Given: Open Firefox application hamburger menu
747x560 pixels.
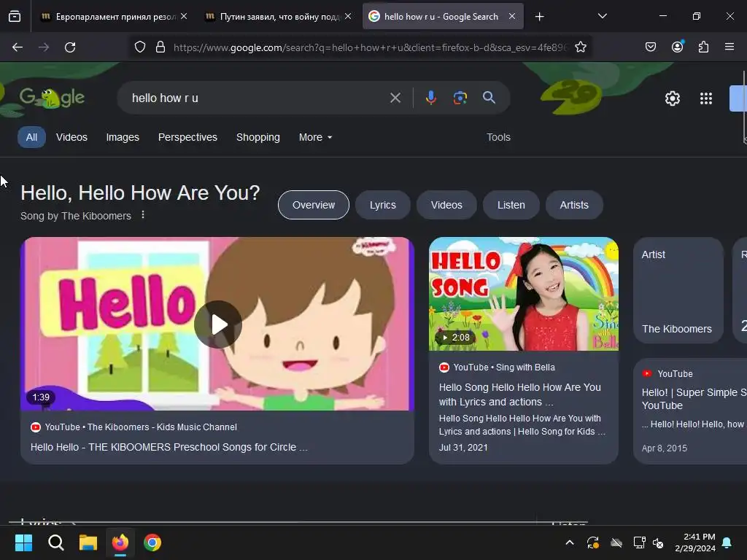Looking at the screenshot, I should [x=729, y=47].
